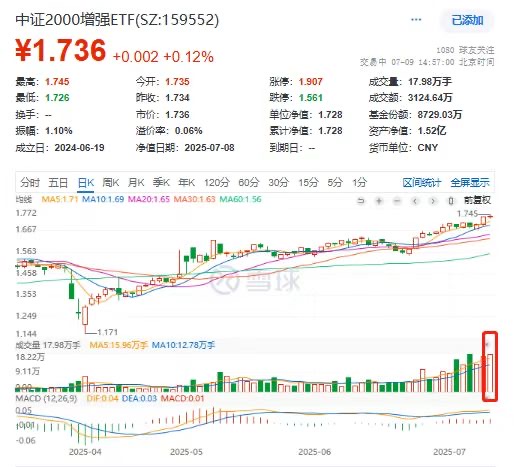Click the 基金份额 8729.03万 value
The image size is (514, 467).
click(x=440, y=115)
